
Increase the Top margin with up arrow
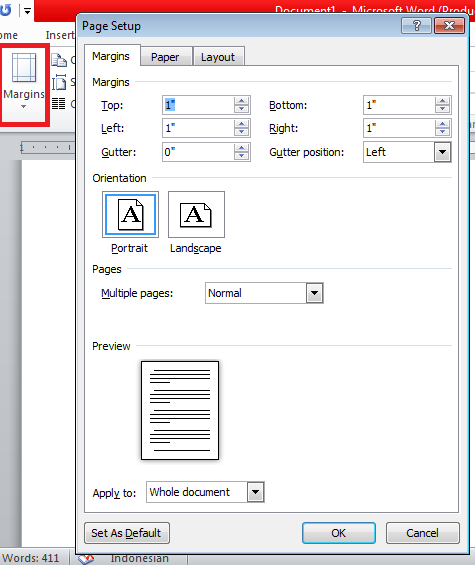241,101
